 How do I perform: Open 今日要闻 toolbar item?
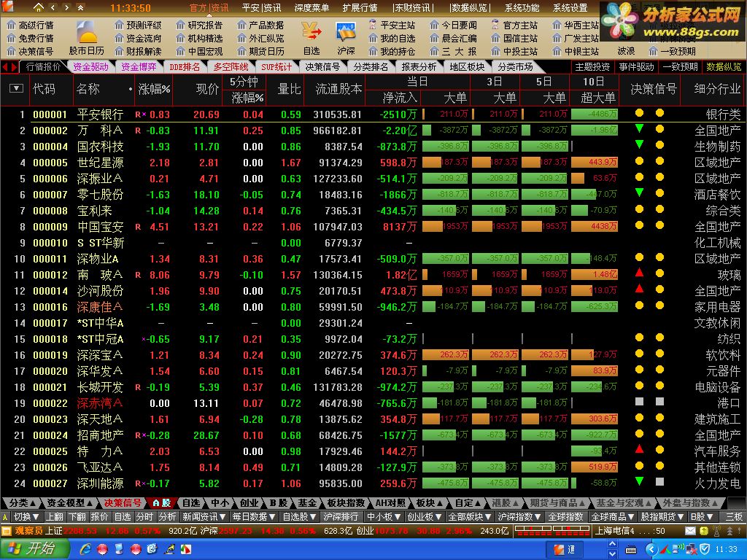click(453, 25)
